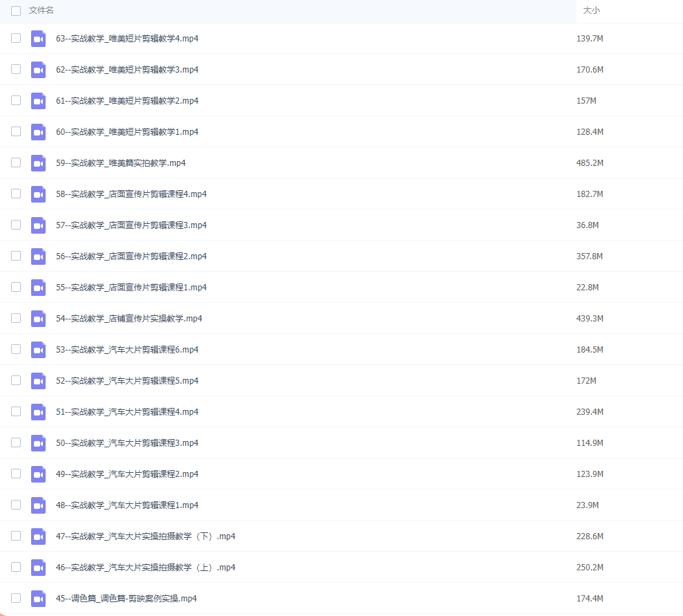The height and width of the screenshot is (616, 683).
Task: Check the box for 46 汽车大片实操拍摄教学（上）
Action: [16, 567]
